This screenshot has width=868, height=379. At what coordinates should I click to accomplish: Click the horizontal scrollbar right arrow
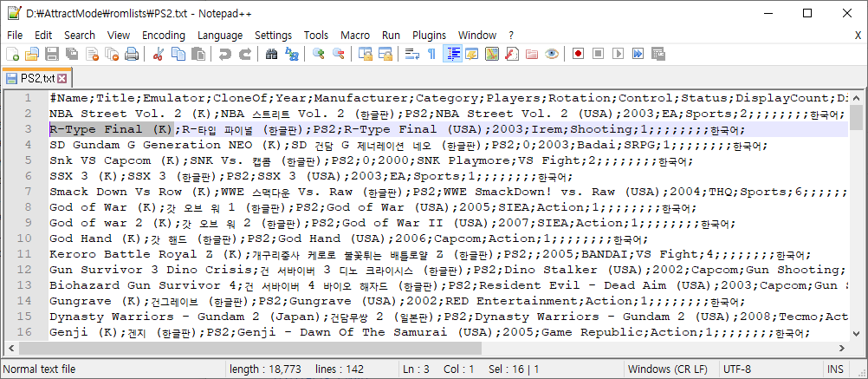841,348
